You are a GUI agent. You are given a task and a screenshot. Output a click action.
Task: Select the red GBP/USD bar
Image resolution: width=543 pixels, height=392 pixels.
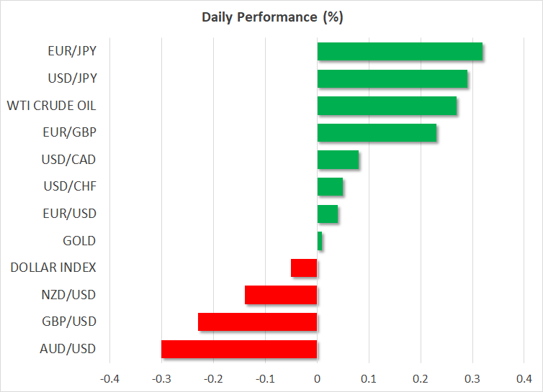coord(257,322)
